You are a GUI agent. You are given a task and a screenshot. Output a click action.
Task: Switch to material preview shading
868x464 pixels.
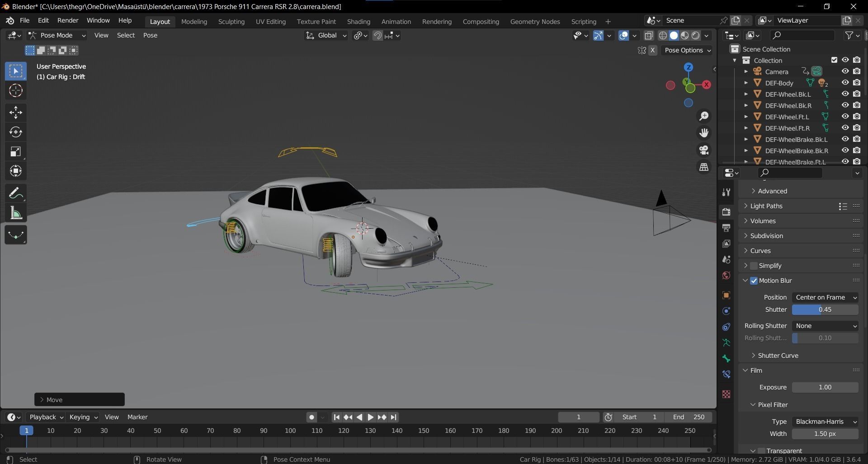pos(685,36)
